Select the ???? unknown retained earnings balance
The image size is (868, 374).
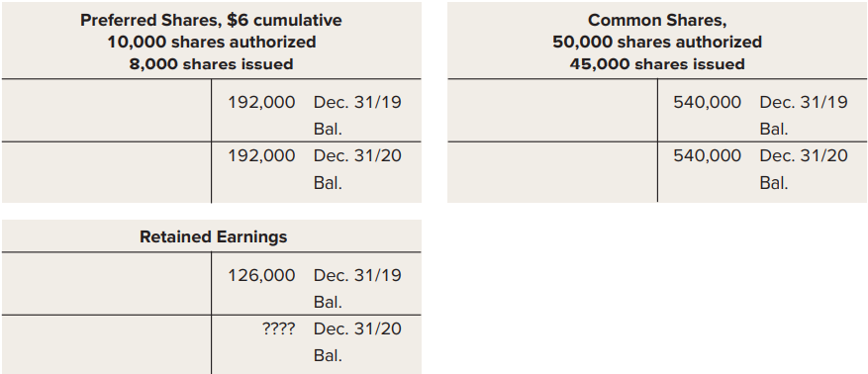pyautogui.click(x=278, y=328)
